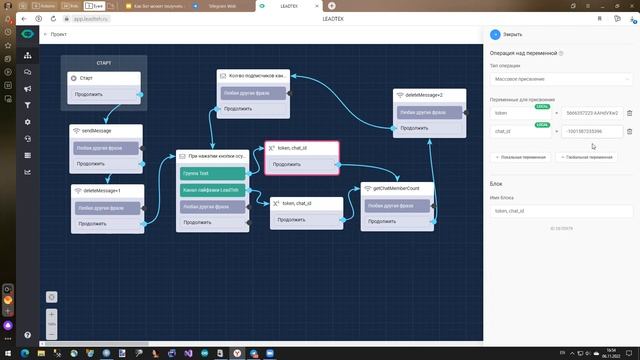Open the scenario tree icon in sidebar
The height and width of the screenshot is (360, 640).
click(27, 55)
